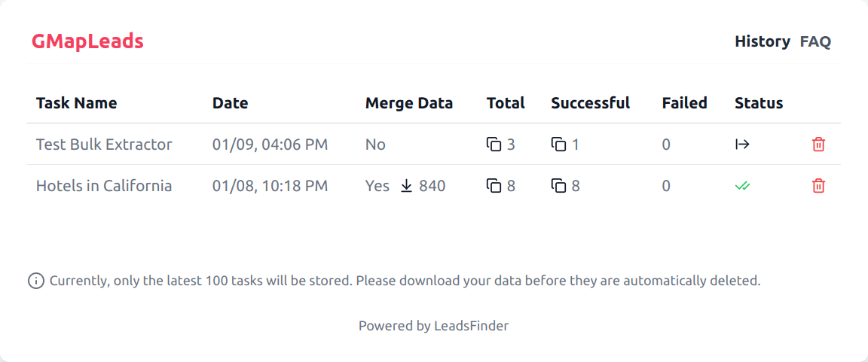Image resolution: width=868 pixels, height=362 pixels.
Task: Click the green completed checkmark status icon
Action: tap(742, 186)
